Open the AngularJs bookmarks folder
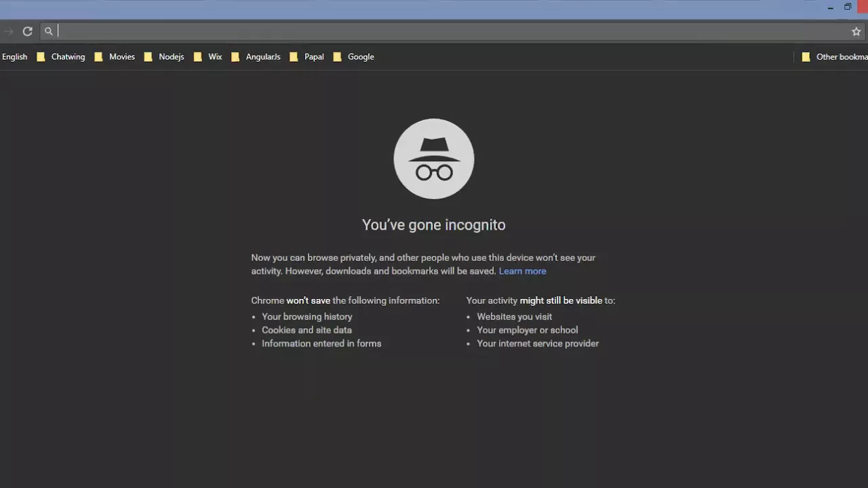The height and width of the screenshot is (488, 868). coord(256,57)
